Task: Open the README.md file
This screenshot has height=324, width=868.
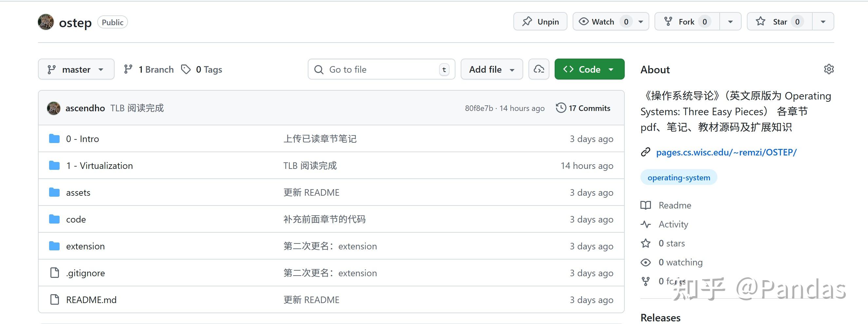Action: [91, 300]
